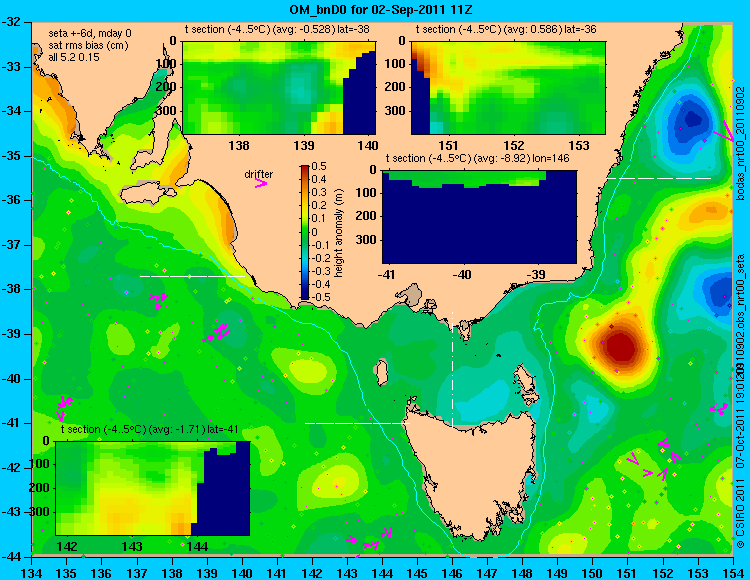Click the dark blue cold eddy near 153E, 34S
750x580 pixels.
tap(693, 119)
